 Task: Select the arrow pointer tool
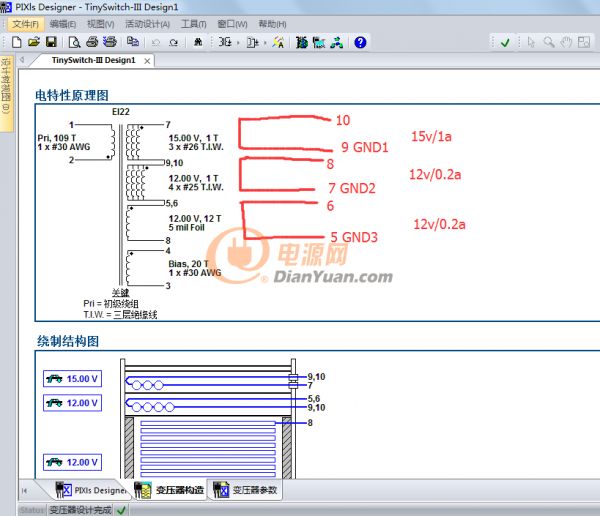(x=531, y=42)
